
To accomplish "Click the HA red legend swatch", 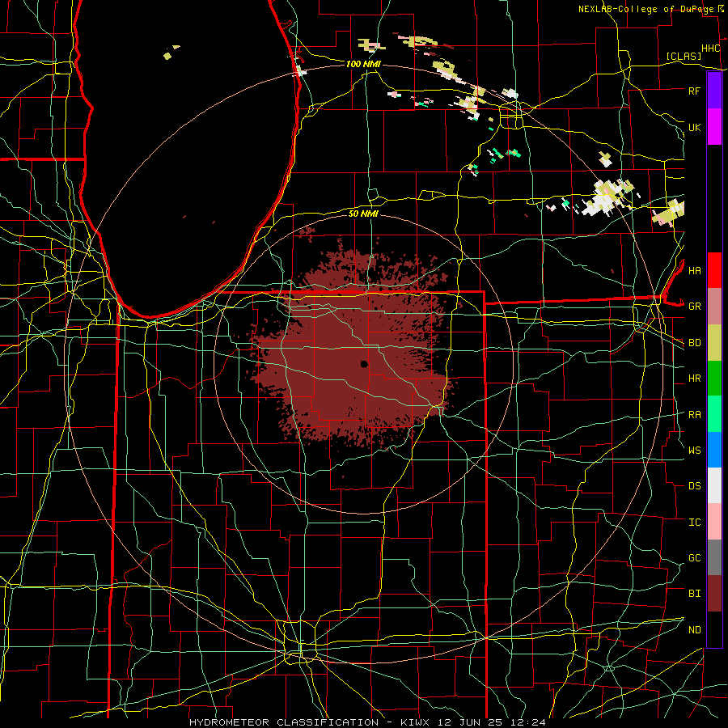I will coord(714,270).
